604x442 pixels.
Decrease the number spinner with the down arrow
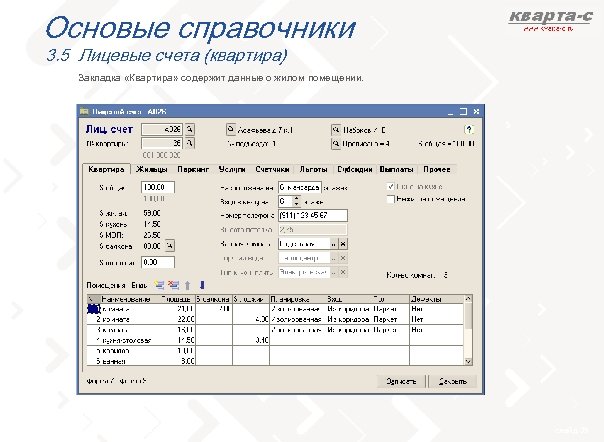click(x=296, y=204)
